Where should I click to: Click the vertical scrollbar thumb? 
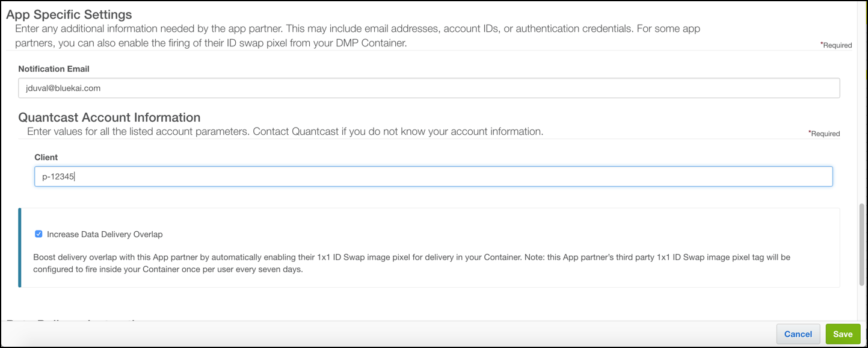pyautogui.click(x=861, y=245)
